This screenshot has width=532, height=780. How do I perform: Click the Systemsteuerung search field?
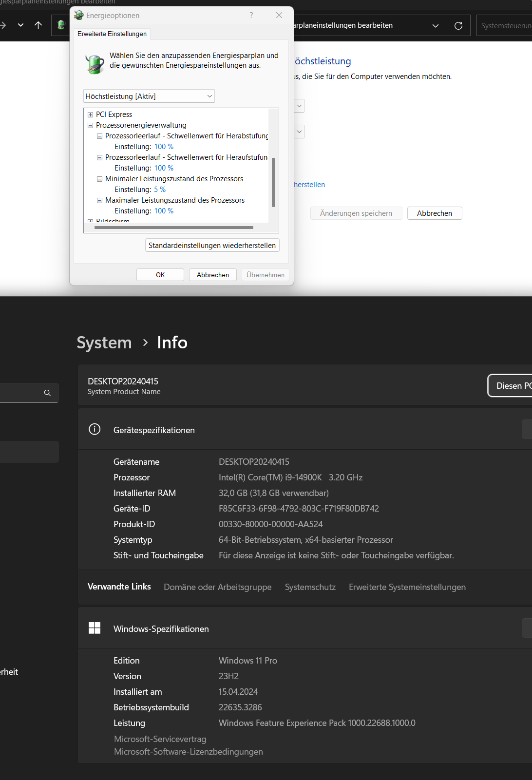[504, 26]
